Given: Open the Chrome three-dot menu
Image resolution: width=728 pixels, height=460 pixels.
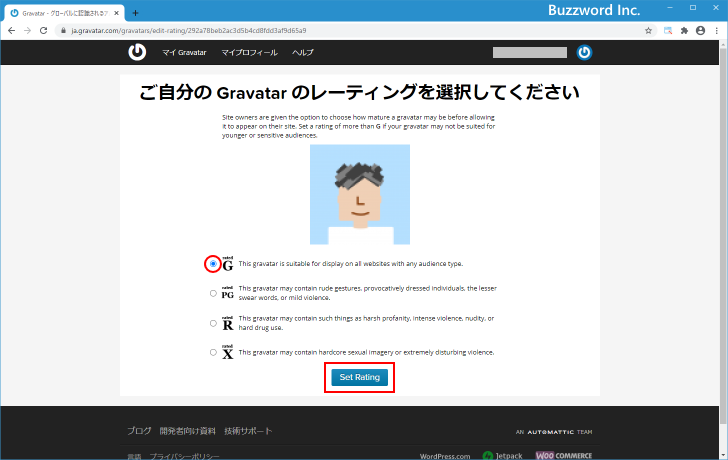Looking at the screenshot, I should (x=716, y=31).
